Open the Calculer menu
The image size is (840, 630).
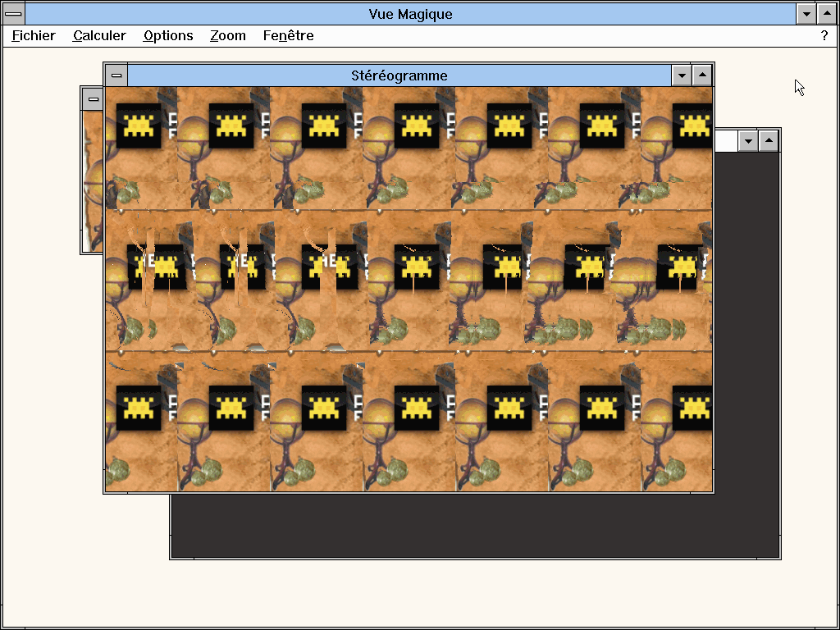[99, 36]
